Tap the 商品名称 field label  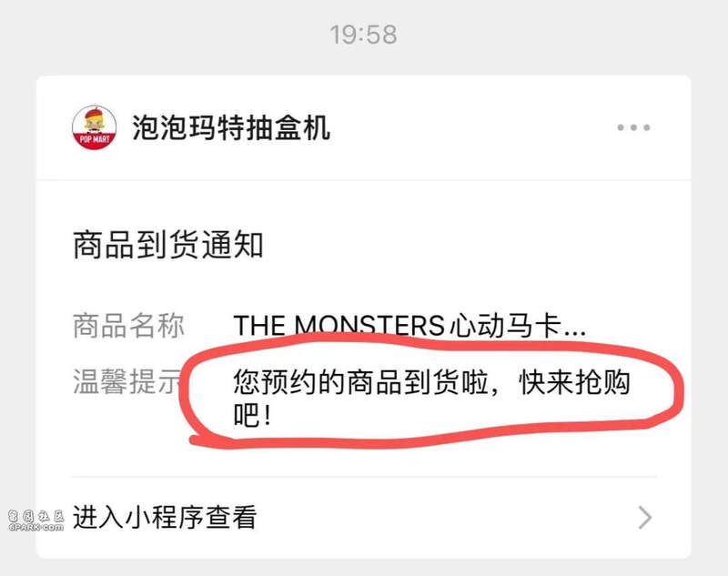pyautogui.click(x=128, y=326)
